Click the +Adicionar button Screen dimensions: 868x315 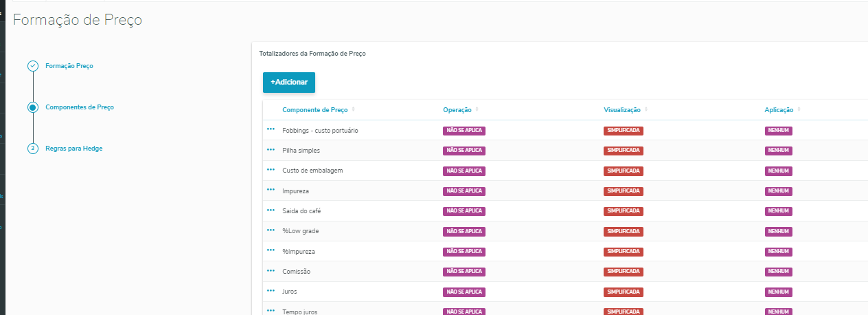[289, 83]
